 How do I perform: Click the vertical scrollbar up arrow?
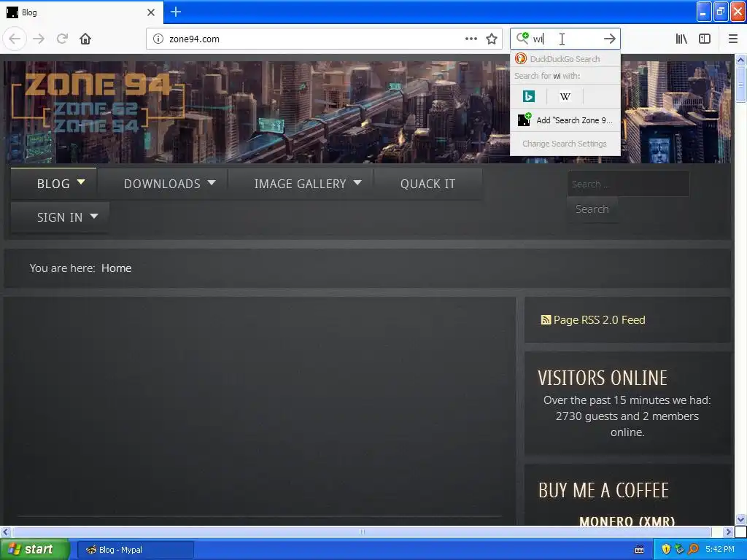point(741,60)
